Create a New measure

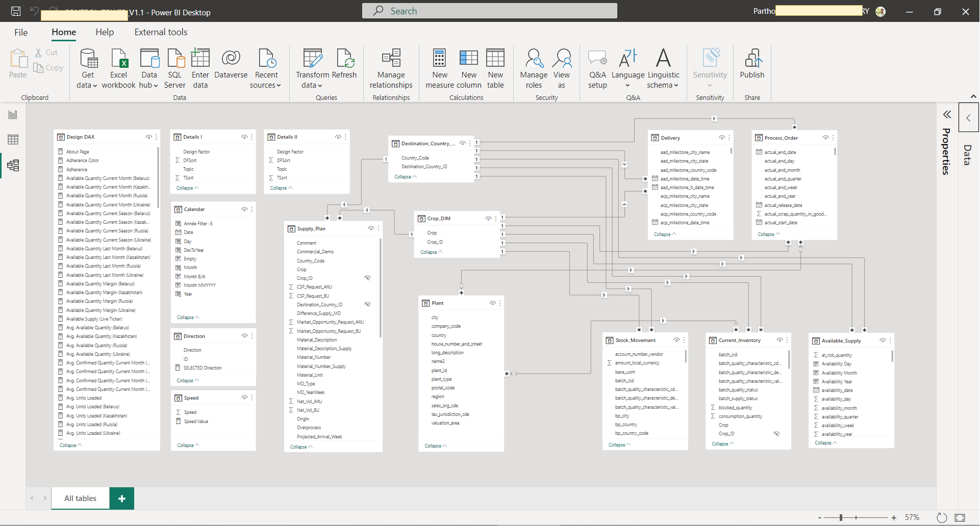point(440,69)
